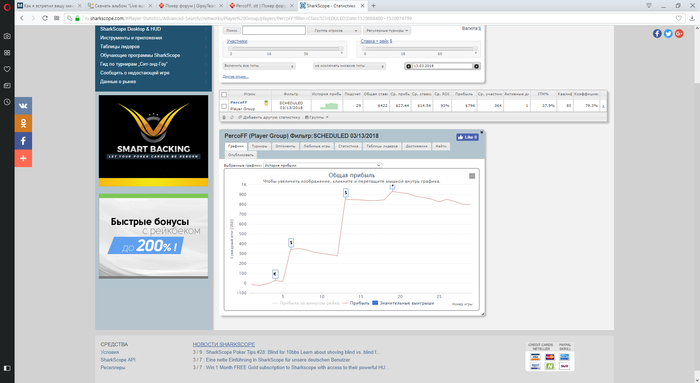Open a new tab with the plus icon
Screen dimensions: 700x383
373,6
